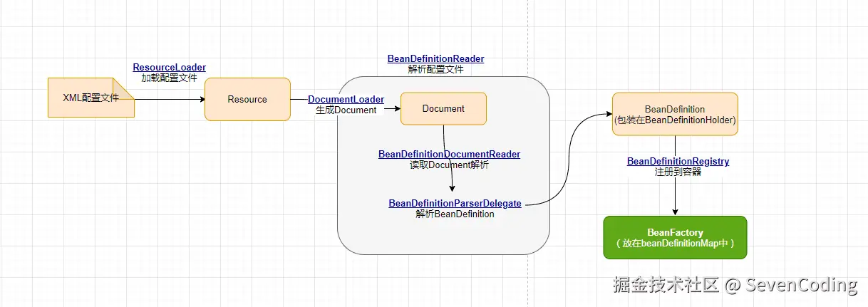Open the BeanDefinitionDocumentReader link
This screenshot has width=868, height=307.
[x=450, y=154]
